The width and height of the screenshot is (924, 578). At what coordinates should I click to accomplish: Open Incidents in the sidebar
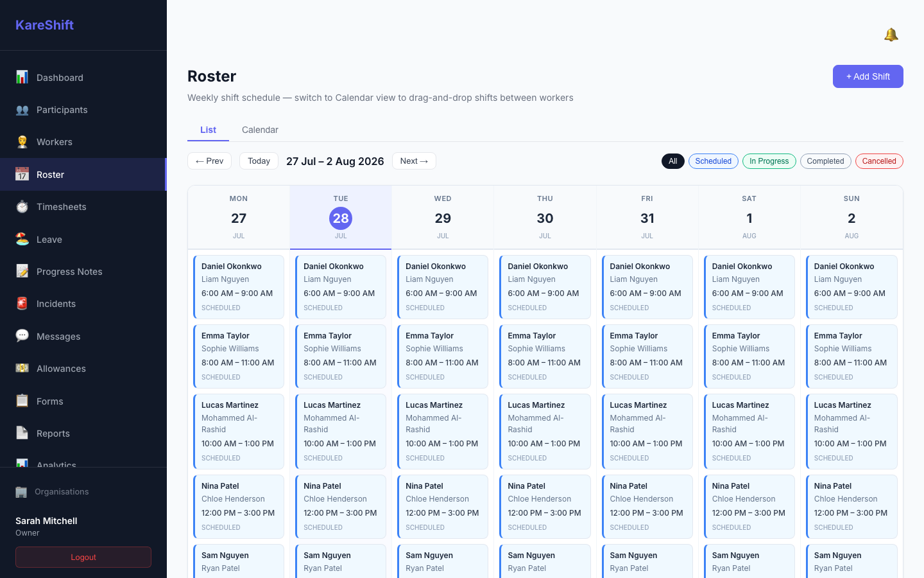click(83, 304)
